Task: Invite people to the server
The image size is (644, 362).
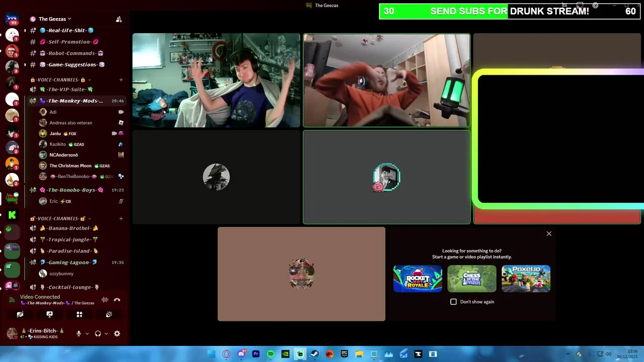Action: point(119,19)
